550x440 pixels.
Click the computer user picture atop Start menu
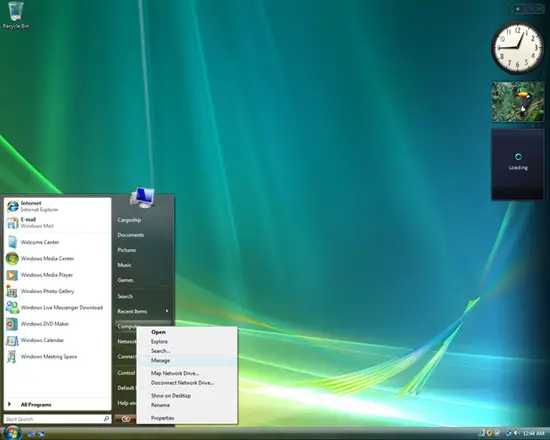[142, 197]
